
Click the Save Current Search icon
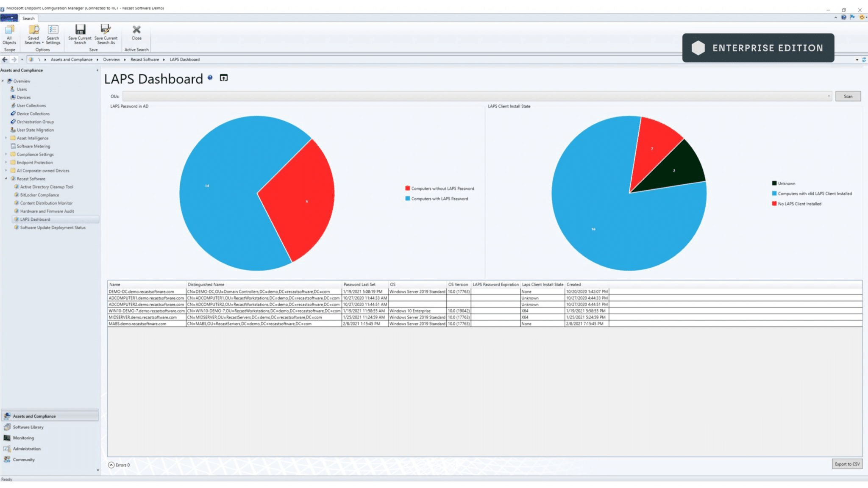pyautogui.click(x=80, y=30)
